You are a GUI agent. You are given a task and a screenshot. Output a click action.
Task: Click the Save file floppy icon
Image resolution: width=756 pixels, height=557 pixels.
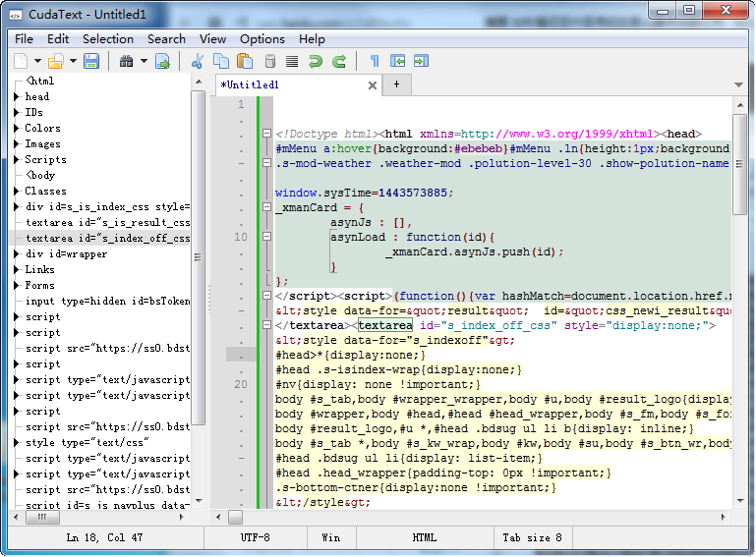click(91, 62)
